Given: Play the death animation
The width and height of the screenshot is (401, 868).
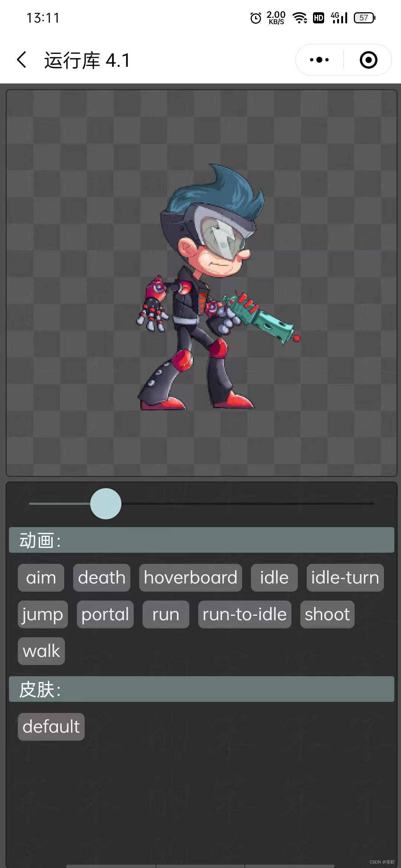Looking at the screenshot, I should point(102,578).
